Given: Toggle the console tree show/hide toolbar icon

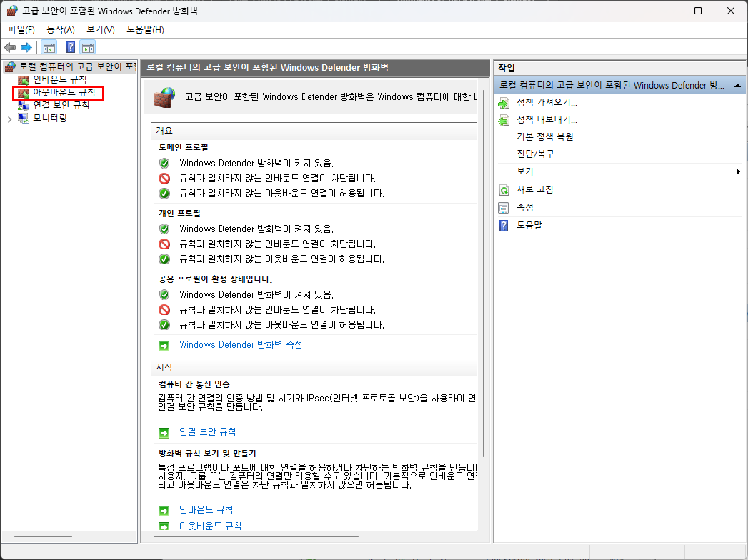Looking at the screenshot, I should 49,47.
